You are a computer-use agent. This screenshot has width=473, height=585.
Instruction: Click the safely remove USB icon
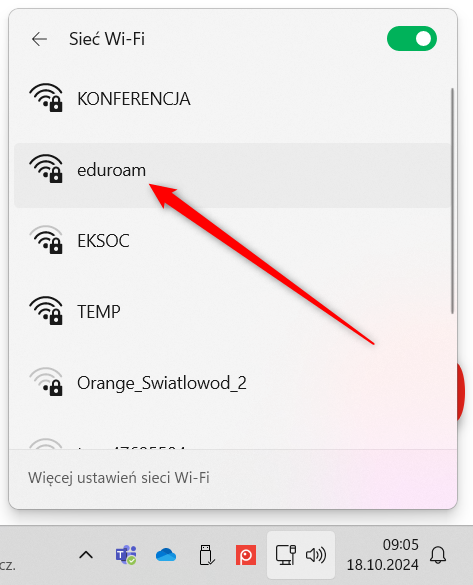[x=206, y=555]
